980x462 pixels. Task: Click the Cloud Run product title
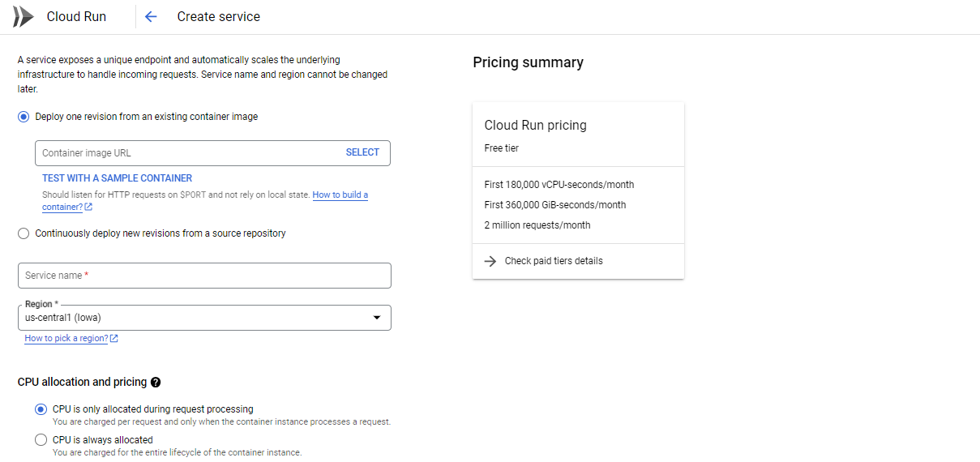[x=76, y=16]
